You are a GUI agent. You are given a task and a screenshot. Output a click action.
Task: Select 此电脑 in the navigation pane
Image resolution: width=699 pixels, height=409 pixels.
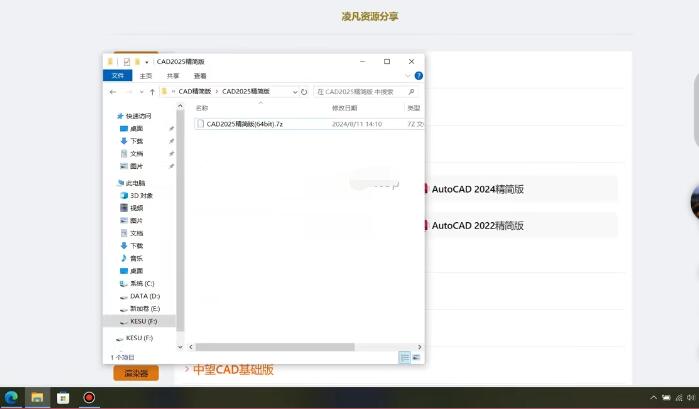(x=136, y=183)
